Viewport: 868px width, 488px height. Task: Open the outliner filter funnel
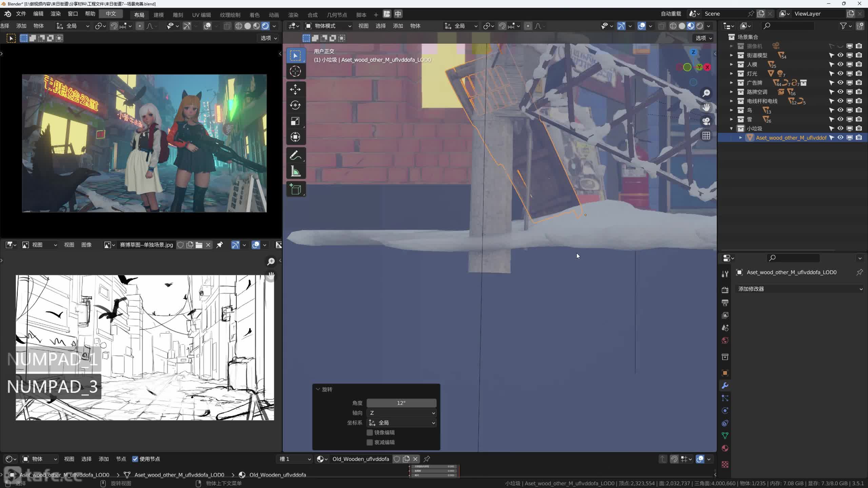843,26
